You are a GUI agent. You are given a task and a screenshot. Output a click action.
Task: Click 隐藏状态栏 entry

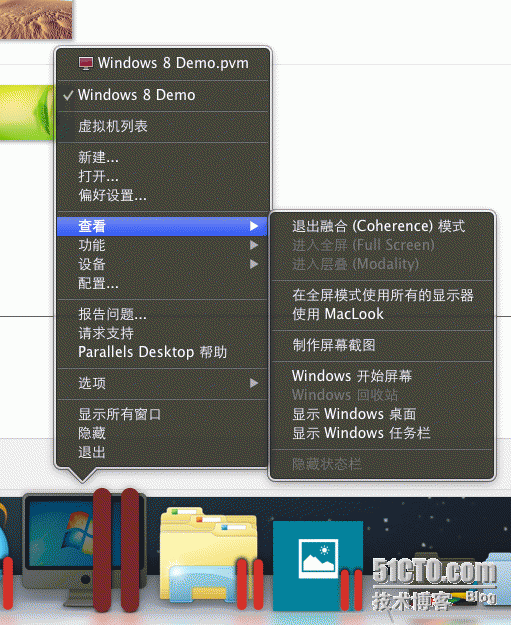382,464
